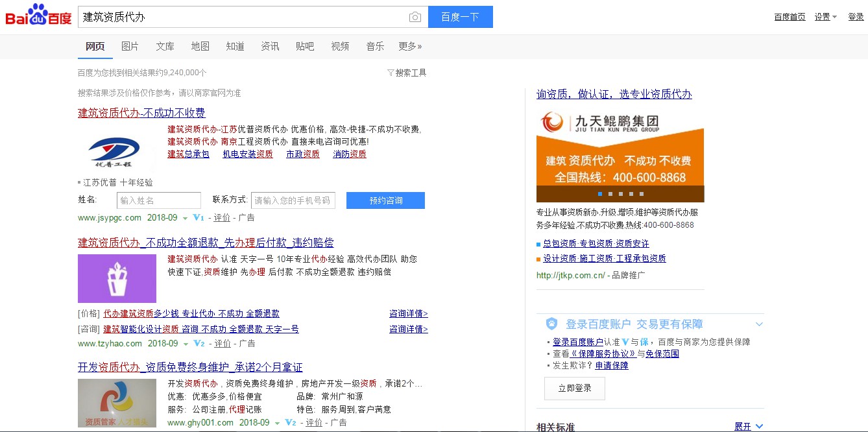Open the 建筑资质代办-不成功不收费 result link
The width and height of the screenshot is (868, 432).
click(x=141, y=113)
